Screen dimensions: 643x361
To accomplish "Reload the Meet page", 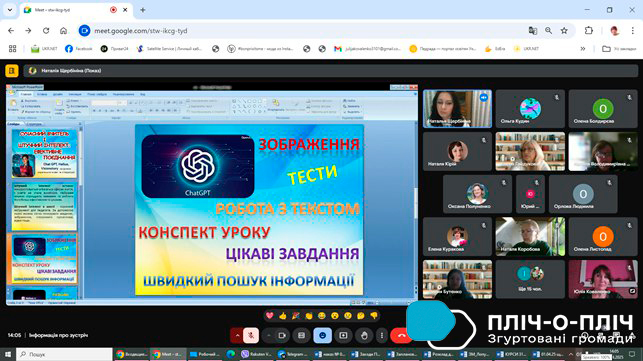I will coord(46,31).
